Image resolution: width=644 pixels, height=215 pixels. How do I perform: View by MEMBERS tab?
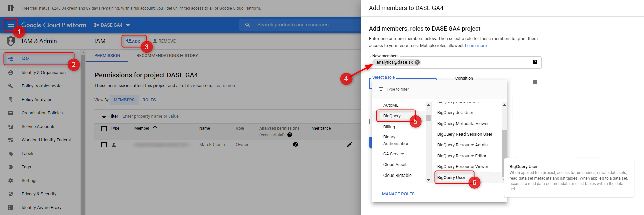click(124, 100)
